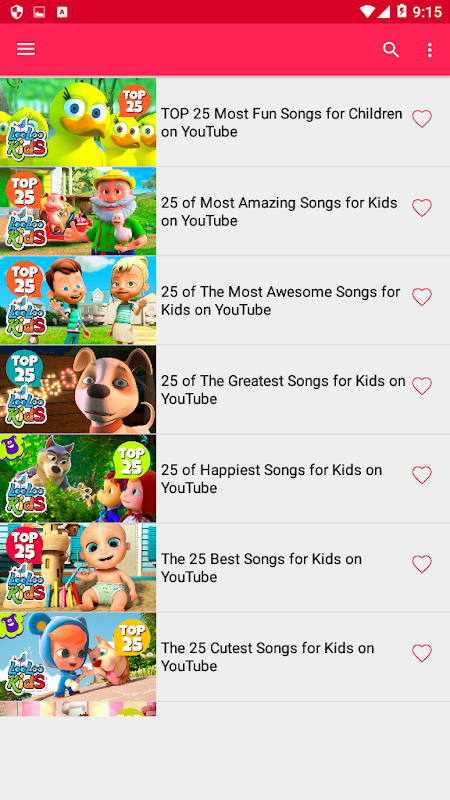The image size is (450, 800).
Task: Favorite 25 of Happiest Songs for Kids
Action: click(422, 475)
